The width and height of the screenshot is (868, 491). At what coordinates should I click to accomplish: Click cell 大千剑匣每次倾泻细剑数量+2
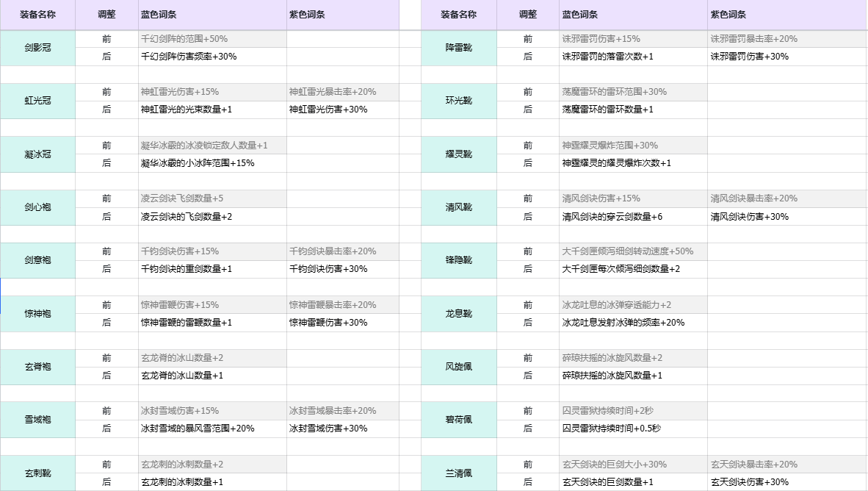[633, 269]
